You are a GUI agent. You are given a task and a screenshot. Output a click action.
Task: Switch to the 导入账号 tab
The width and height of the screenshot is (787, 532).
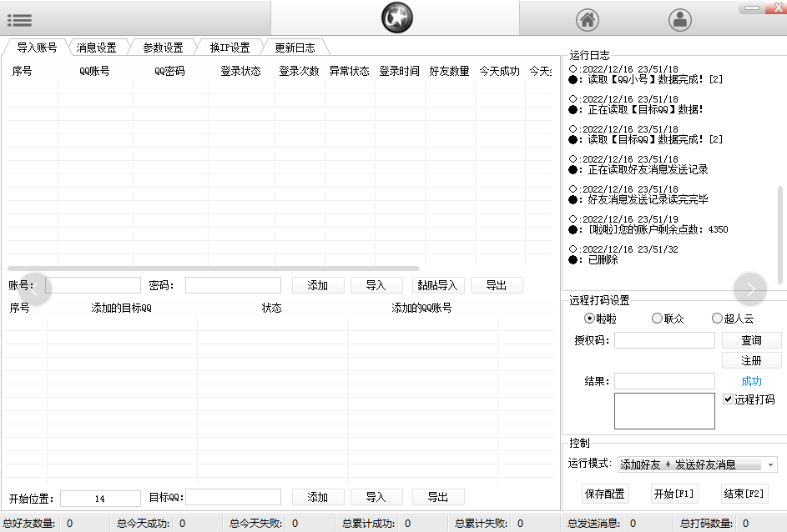click(37, 48)
